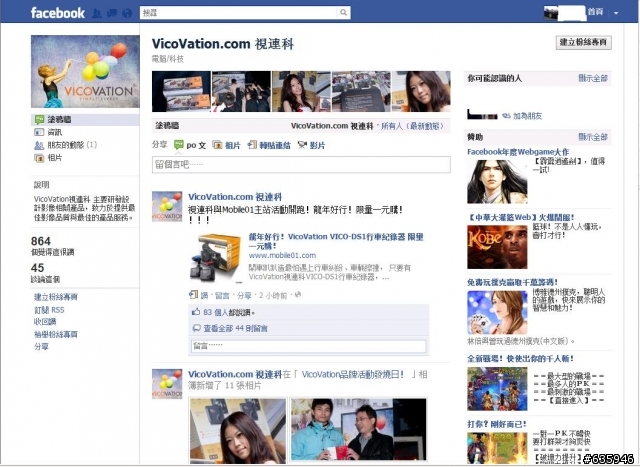Focus the top search field
This screenshot has height=467, width=640.
(239, 13)
